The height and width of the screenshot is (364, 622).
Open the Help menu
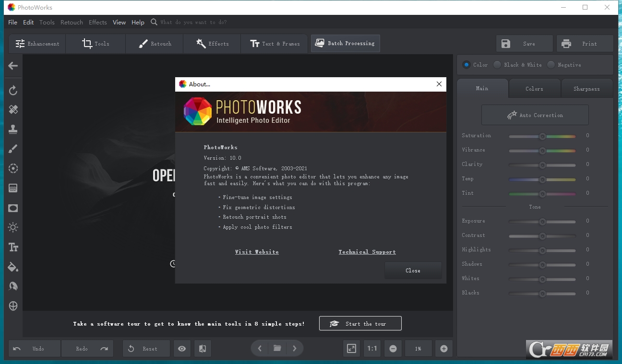(138, 22)
